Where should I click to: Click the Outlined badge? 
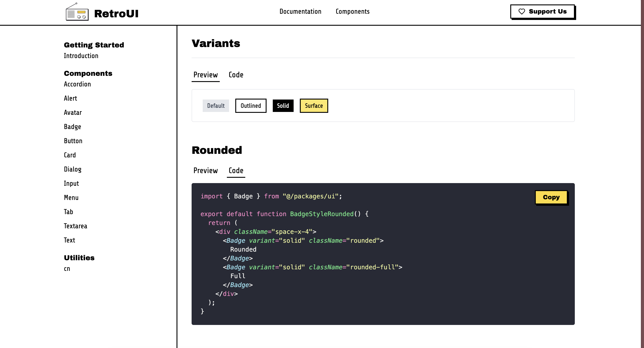click(251, 106)
